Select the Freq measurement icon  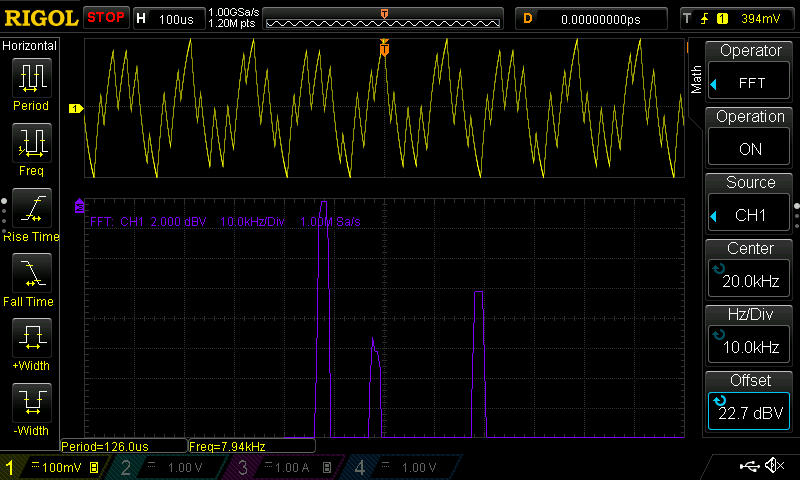30,143
